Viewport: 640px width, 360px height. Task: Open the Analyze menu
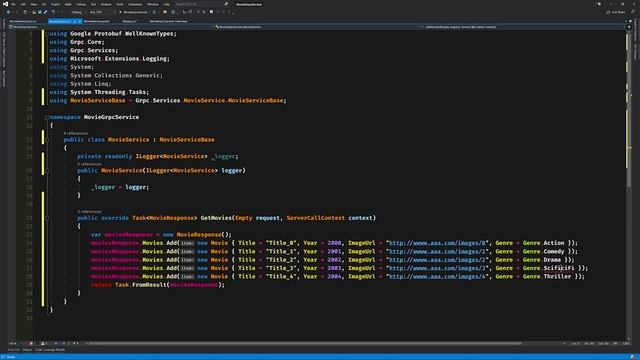[x=106, y=4]
